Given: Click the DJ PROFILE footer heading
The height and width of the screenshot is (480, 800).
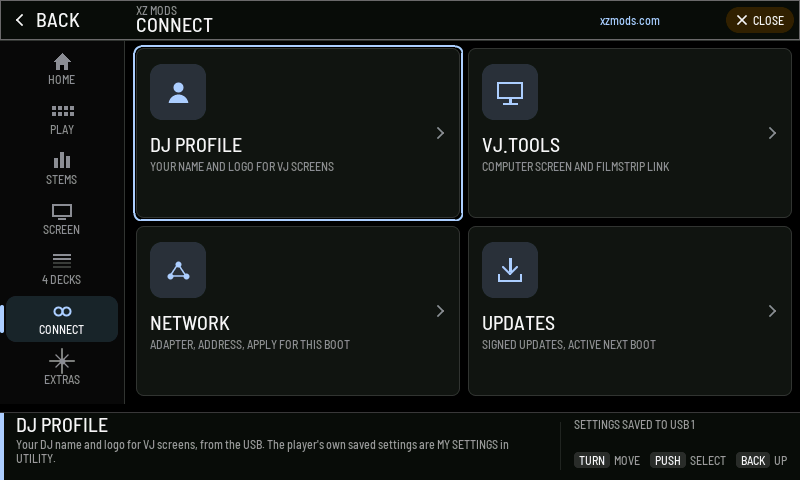Looking at the screenshot, I should tap(62, 425).
